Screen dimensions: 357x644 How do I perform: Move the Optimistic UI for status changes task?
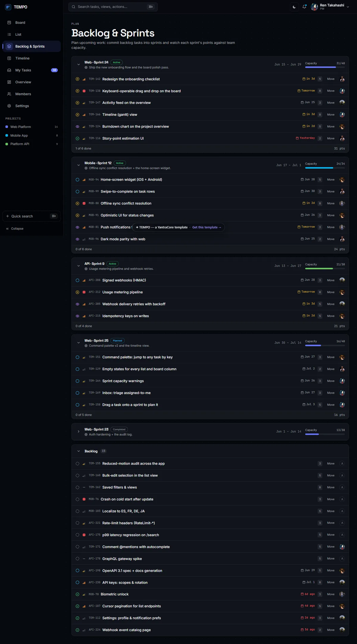tap(331, 215)
